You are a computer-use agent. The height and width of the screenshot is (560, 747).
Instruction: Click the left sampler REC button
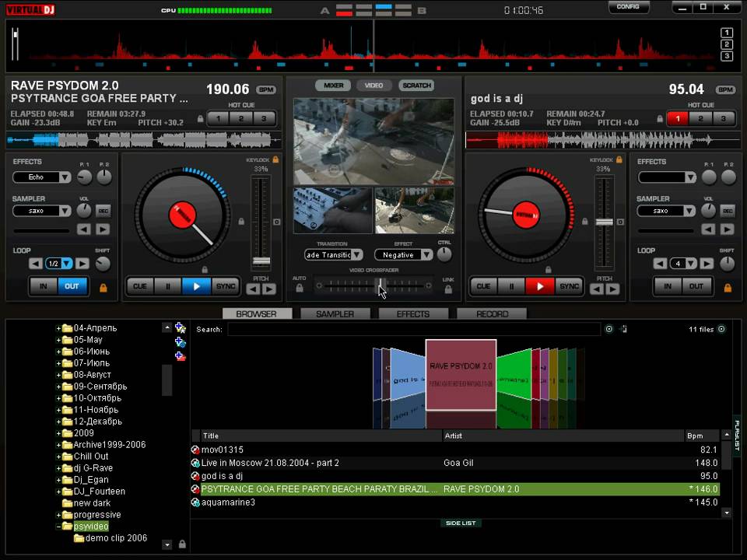tap(103, 211)
